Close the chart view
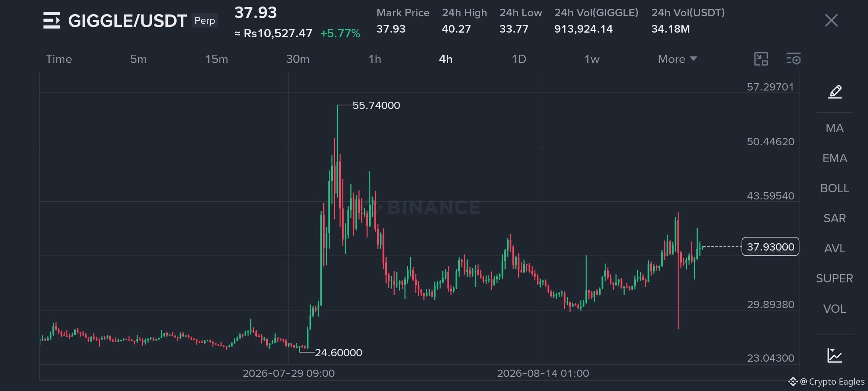Screen dimensions: 868x391 pos(831,20)
